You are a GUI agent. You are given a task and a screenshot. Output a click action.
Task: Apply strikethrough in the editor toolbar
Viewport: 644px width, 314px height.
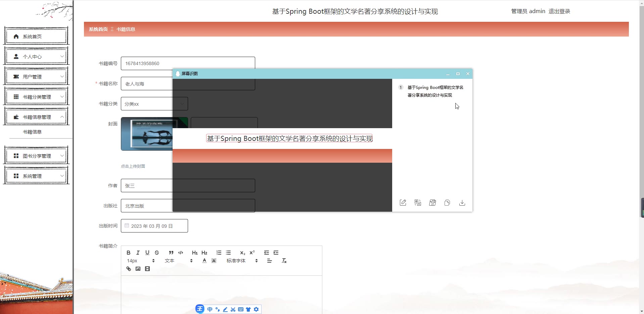coord(157,253)
